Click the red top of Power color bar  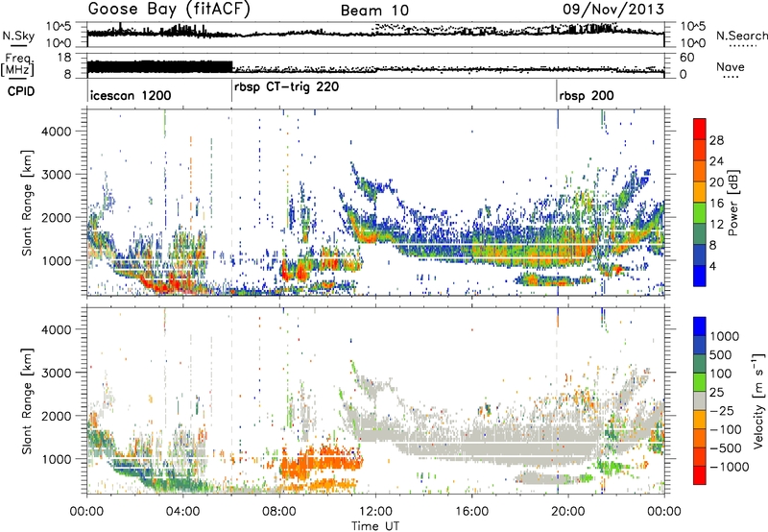700,128
